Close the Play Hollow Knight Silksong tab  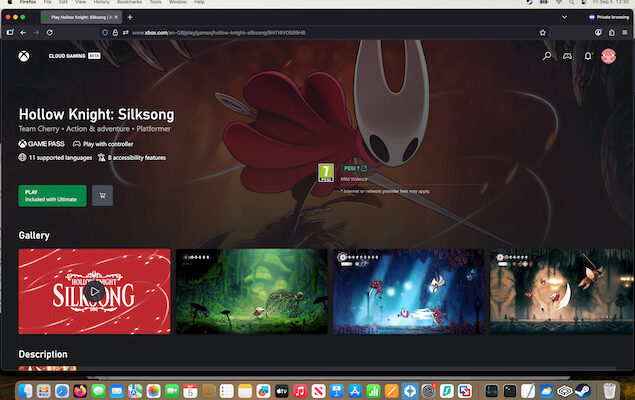(x=116, y=17)
